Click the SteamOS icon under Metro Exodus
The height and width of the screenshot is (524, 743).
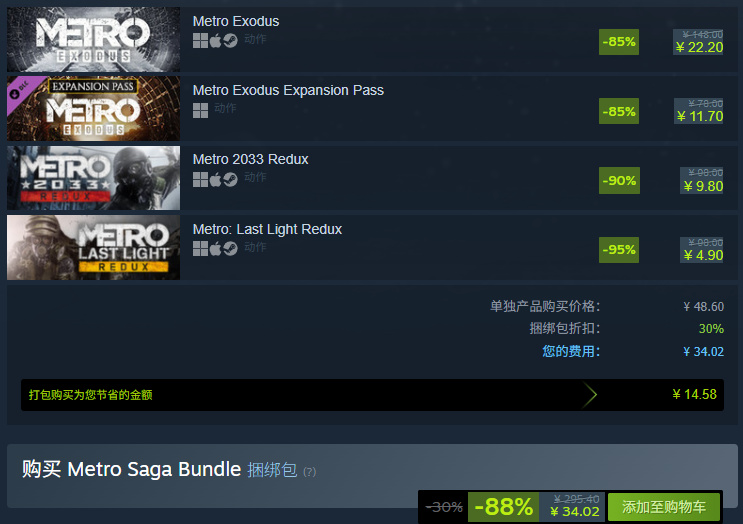[x=230, y=41]
